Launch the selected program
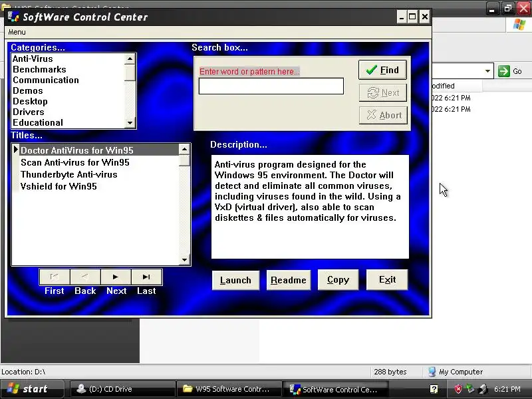 pos(235,280)
